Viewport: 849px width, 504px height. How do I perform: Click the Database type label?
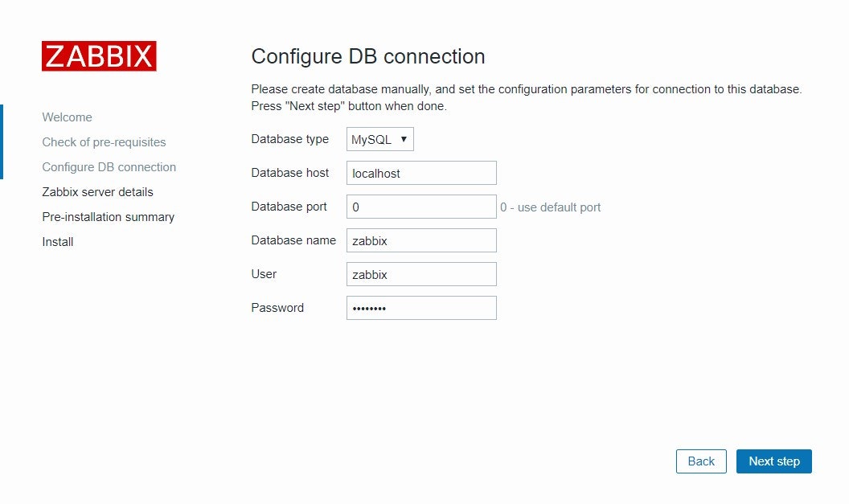pyautogui.click(x=289, y=139)
